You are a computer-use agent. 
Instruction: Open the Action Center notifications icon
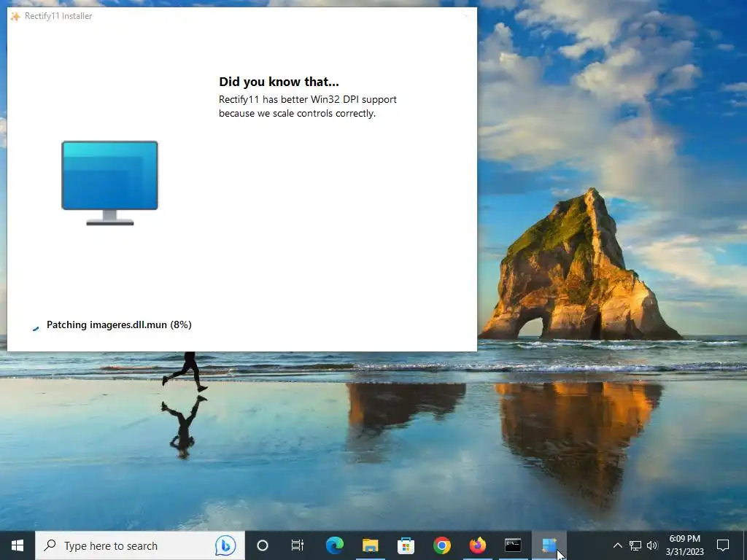[723, 545]
